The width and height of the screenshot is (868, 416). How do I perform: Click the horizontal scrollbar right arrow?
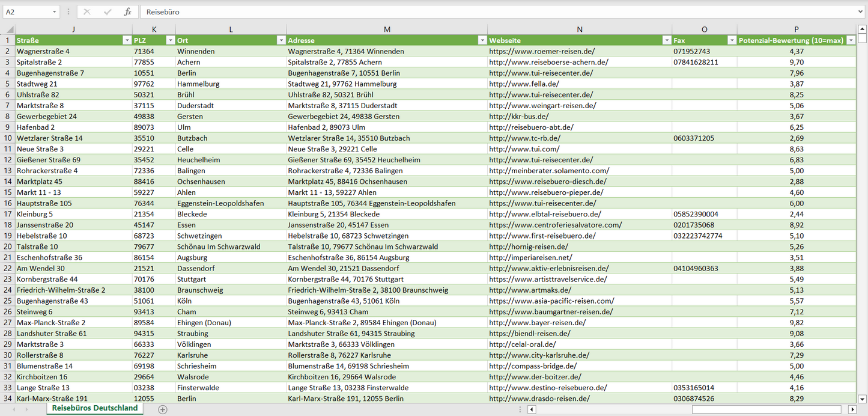[852, 409]
